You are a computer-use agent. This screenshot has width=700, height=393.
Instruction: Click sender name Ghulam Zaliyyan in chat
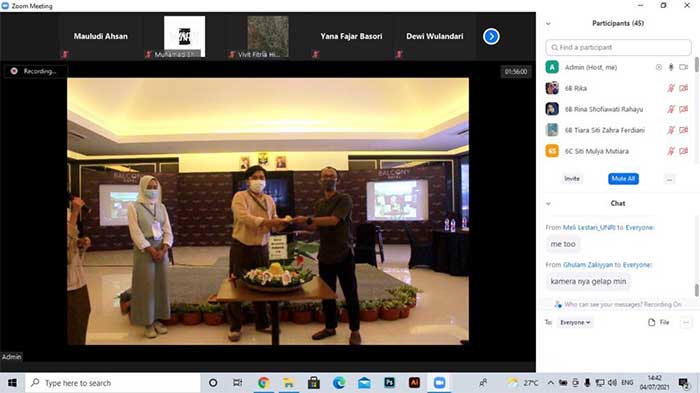click(x=588, y=265)
